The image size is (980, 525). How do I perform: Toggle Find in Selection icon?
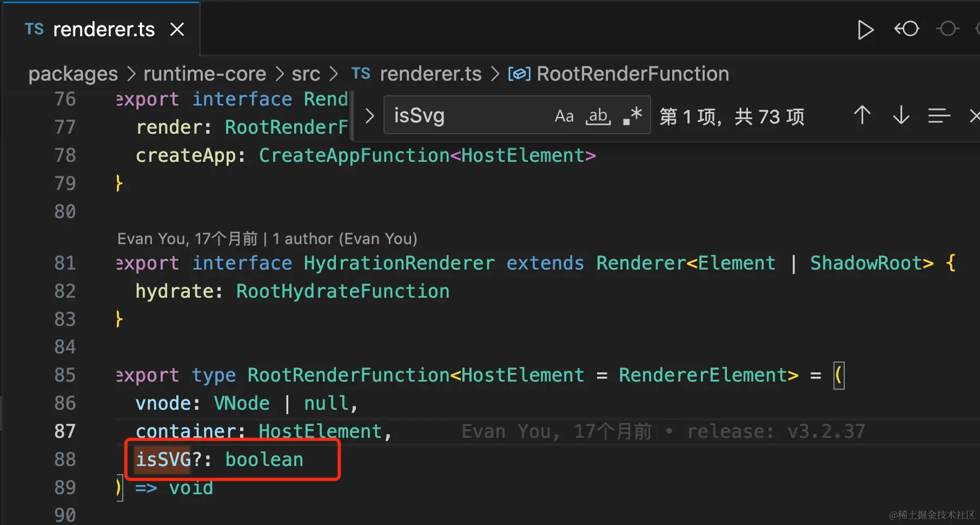pyautogui.click(x=939, y=115)
